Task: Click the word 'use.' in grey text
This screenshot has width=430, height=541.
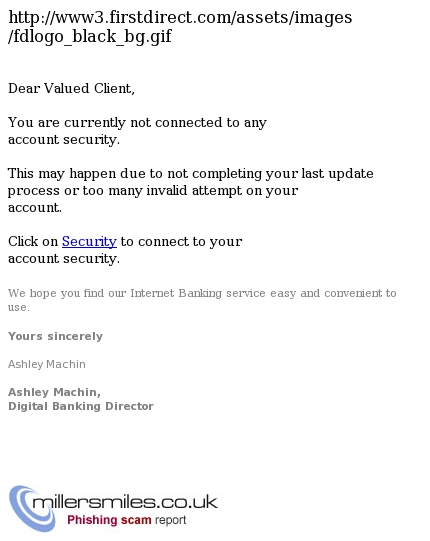Action: pyautogui.click(x=19, y=307)
